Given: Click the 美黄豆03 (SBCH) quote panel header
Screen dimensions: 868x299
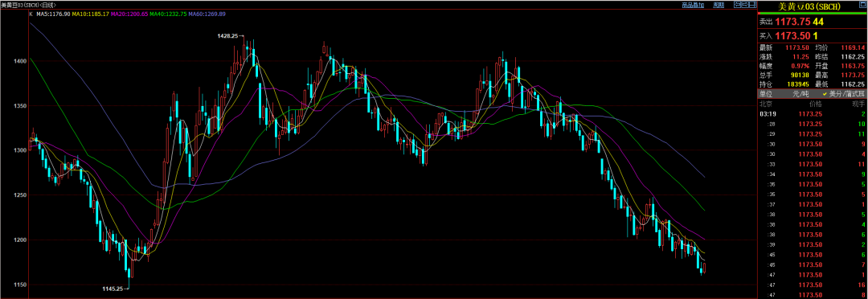Looking at the screenshot, I should pos(809,6).
